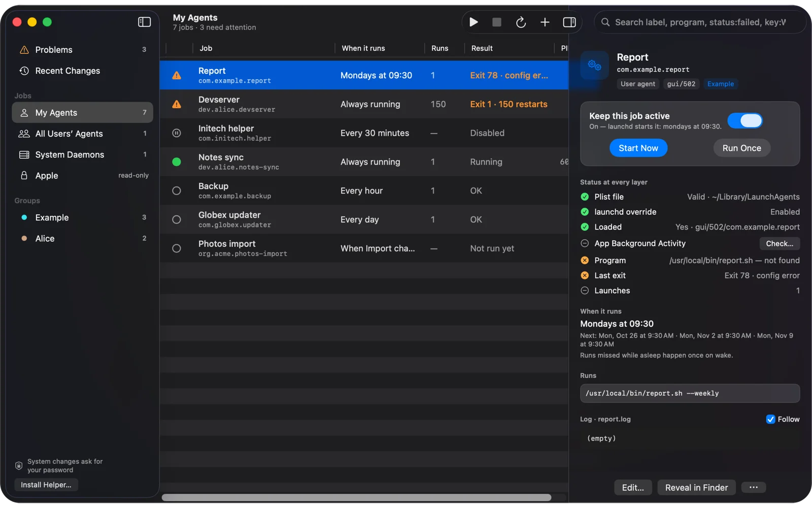Click the status circle on Photos import row

(x=177, y=248)
